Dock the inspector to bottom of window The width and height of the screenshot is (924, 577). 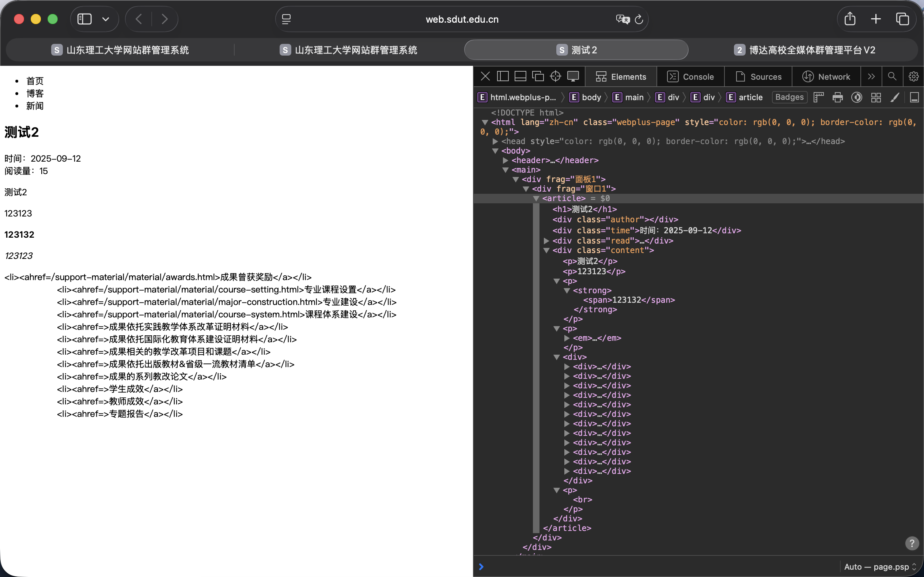[520, 76]
